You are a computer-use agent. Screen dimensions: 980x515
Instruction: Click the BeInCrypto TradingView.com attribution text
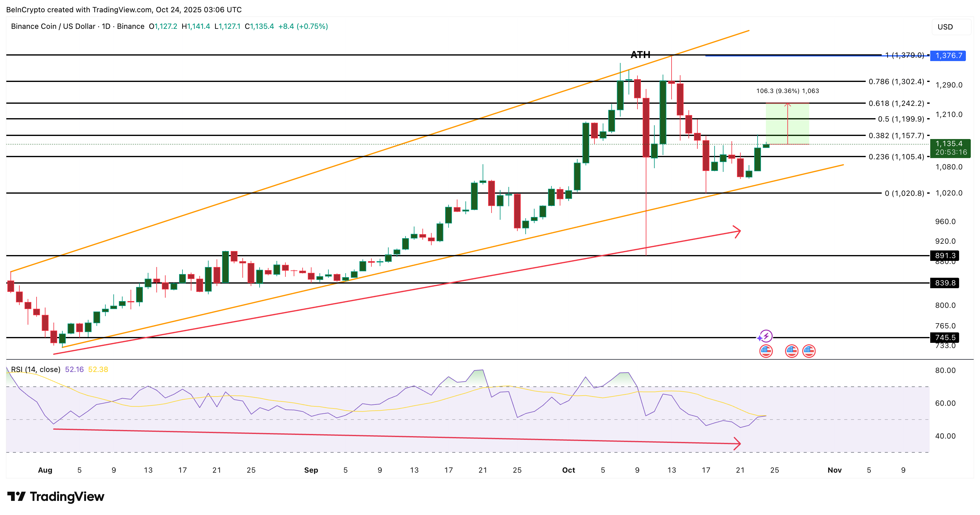point(123,10)
